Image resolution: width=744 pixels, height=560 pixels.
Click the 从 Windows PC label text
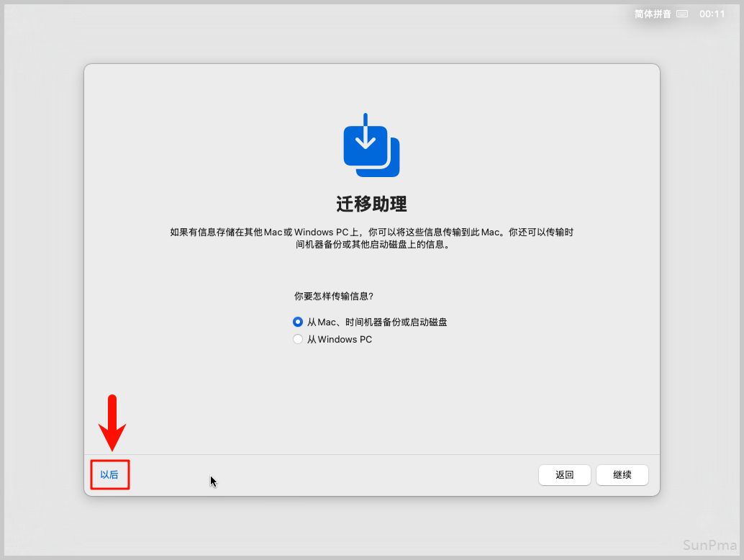pyautogui.click(x=340, y=339)
